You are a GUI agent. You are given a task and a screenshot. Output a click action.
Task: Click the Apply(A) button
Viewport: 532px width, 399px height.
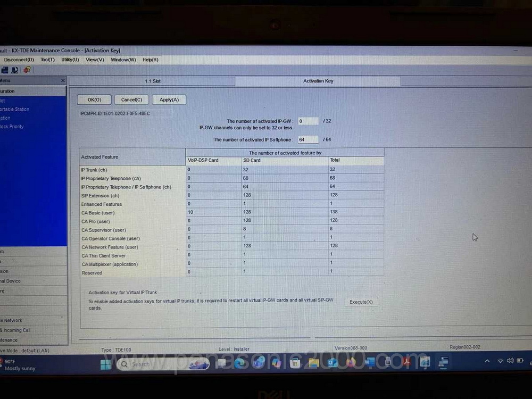[x=169, y=99]
